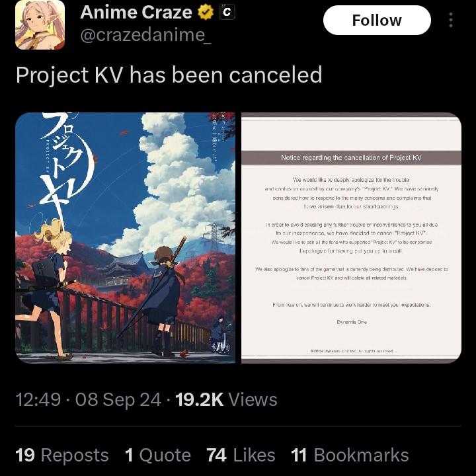Image resolution: width=476 pixels, height=476 pixels.
Task: Click the notice header banner in image
Action: [351, 157]
